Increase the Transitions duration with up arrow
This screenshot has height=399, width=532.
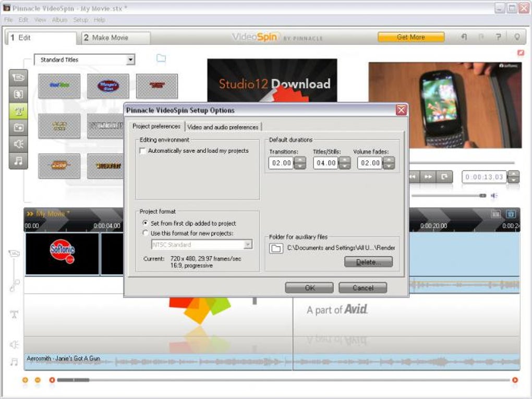point(300,160)
